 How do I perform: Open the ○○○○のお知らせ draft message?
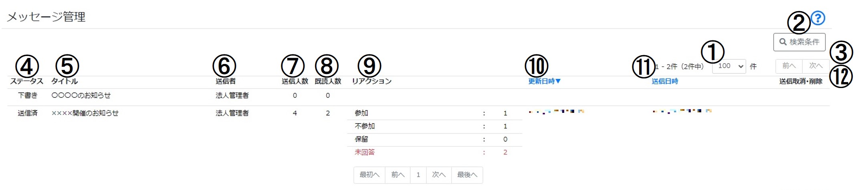pos(81,95)
